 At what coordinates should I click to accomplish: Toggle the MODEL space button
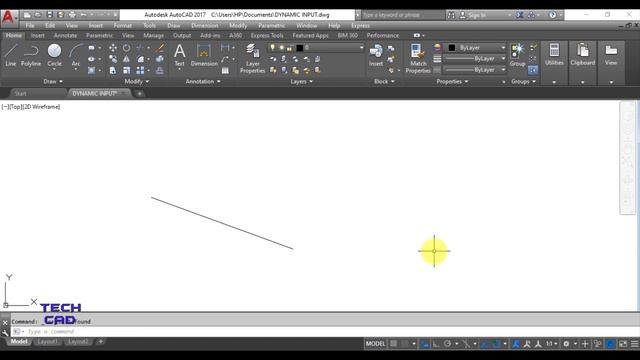click(375, 344)
